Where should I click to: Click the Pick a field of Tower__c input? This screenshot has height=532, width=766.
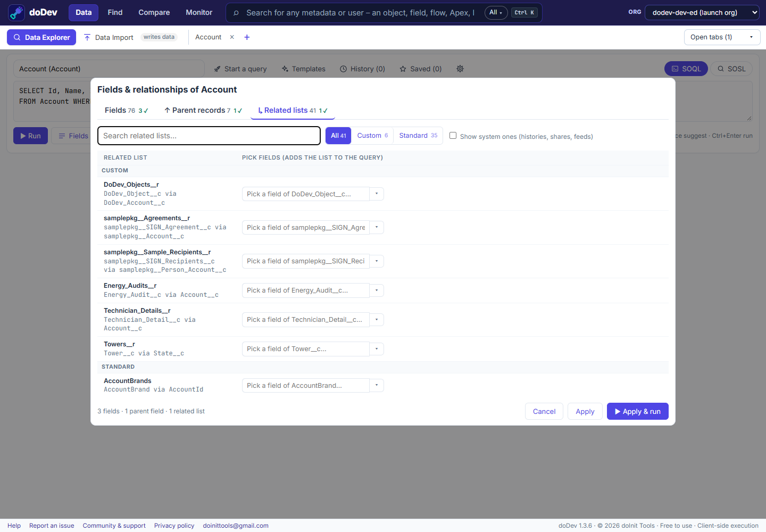point(306,349)
